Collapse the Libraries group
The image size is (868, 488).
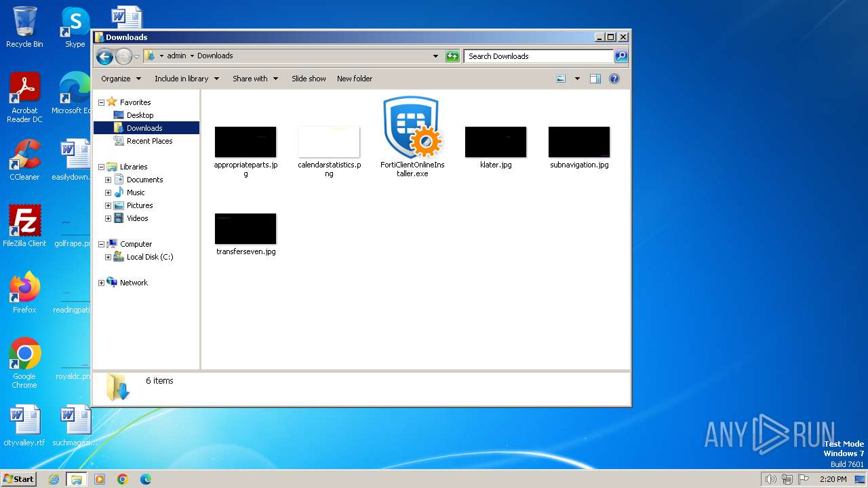click(x=101, y=167)
